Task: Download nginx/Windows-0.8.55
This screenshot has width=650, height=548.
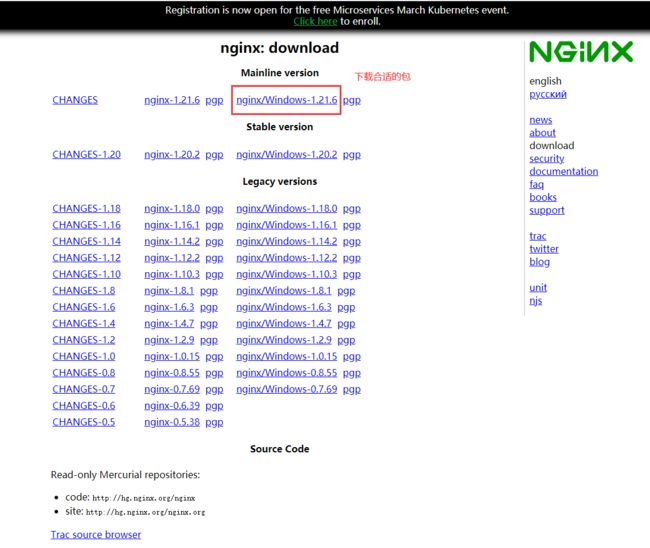Action: tap(286, 372)
